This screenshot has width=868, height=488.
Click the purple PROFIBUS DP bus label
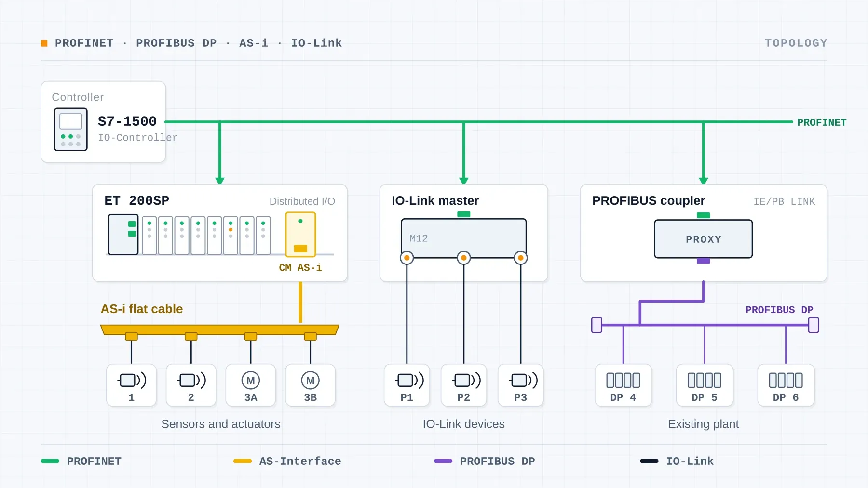coord(779,310)
